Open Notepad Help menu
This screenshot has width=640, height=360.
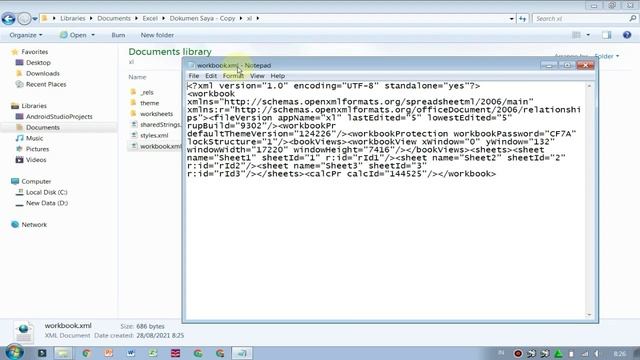[x=278, y=76]
